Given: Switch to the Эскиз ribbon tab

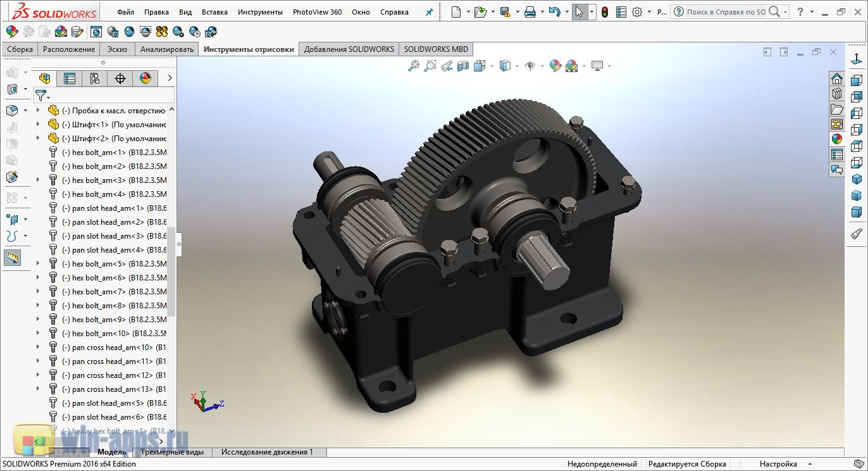Looking at the screenshot, I should pos(117,49).
